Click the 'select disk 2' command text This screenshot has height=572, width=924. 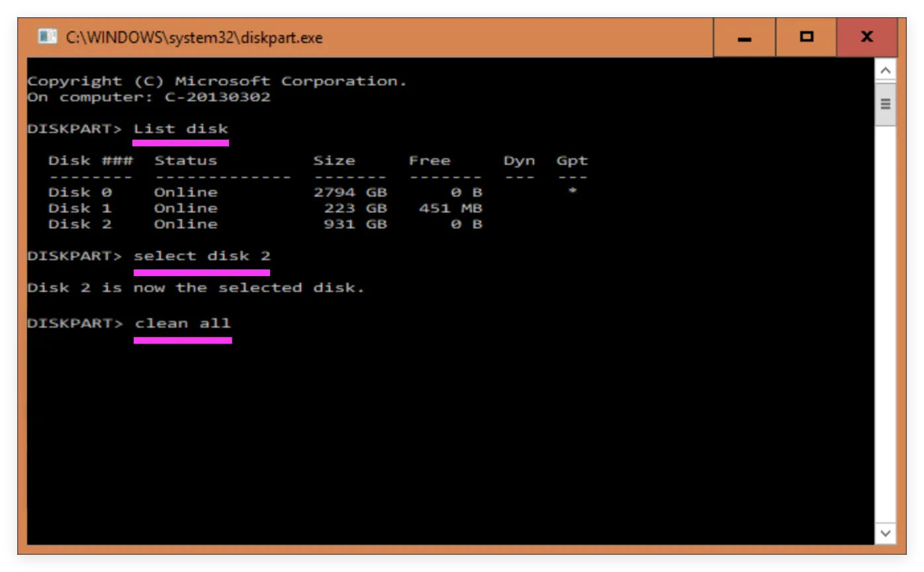(202, 256)
